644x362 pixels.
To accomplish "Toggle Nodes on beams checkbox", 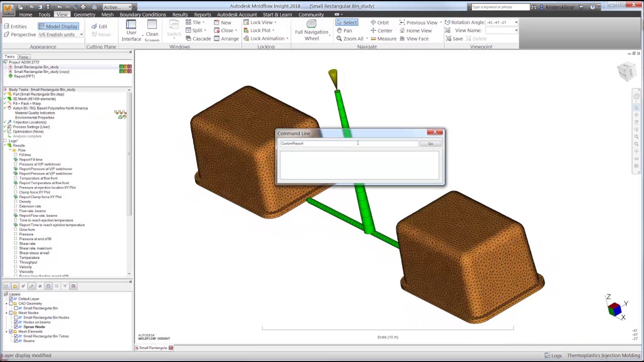I will point(16,322).
